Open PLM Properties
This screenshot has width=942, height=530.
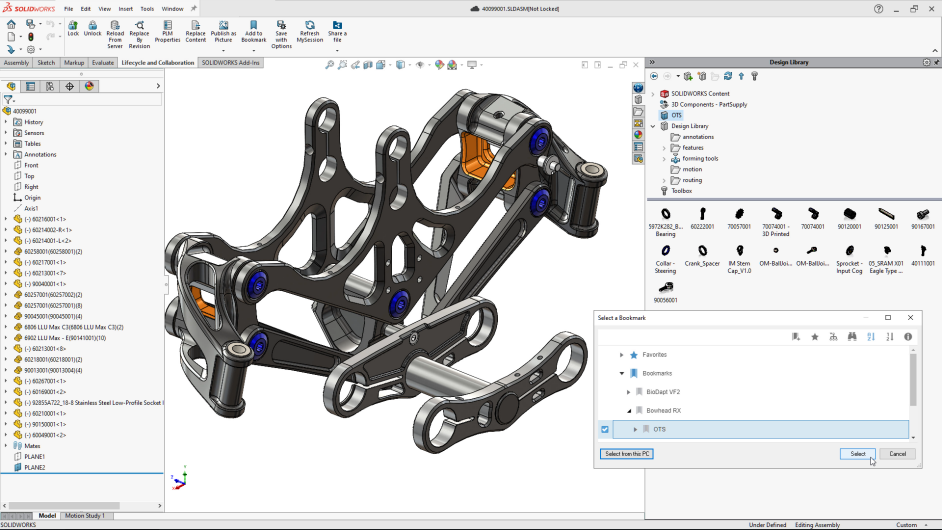click(x=167, y=25)
